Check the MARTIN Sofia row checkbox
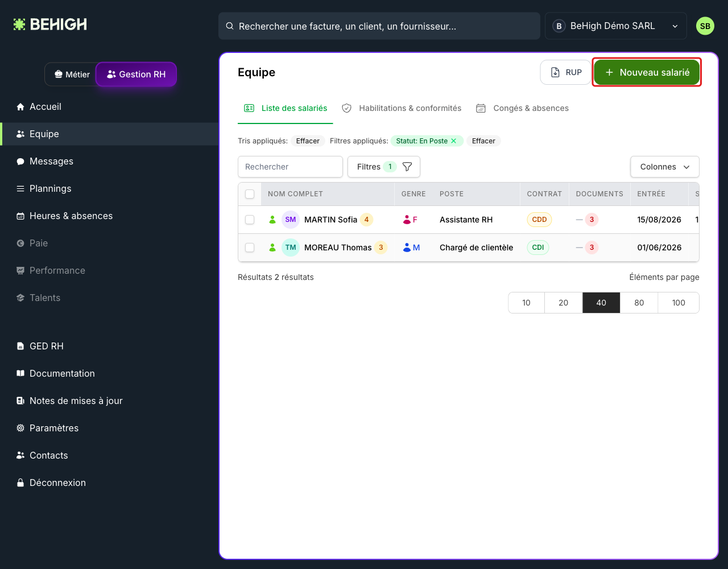 (250, 220)
